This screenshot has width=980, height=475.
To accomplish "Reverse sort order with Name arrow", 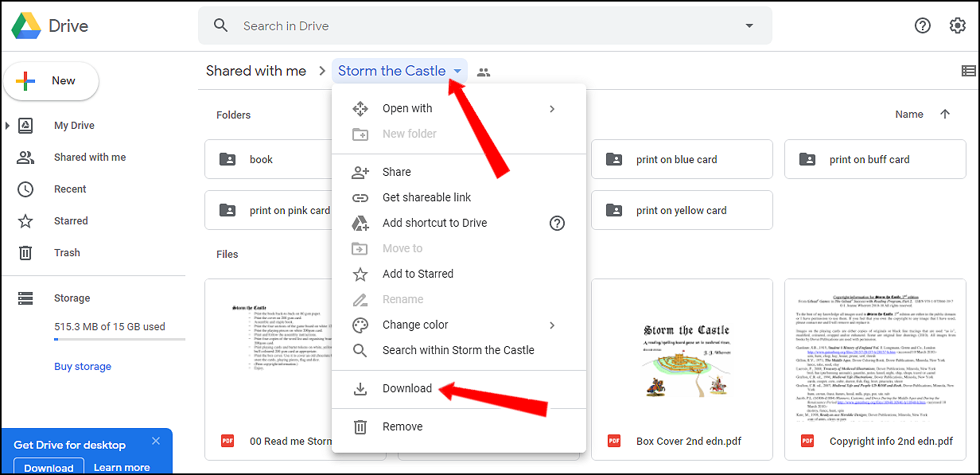I will [945, 114].
